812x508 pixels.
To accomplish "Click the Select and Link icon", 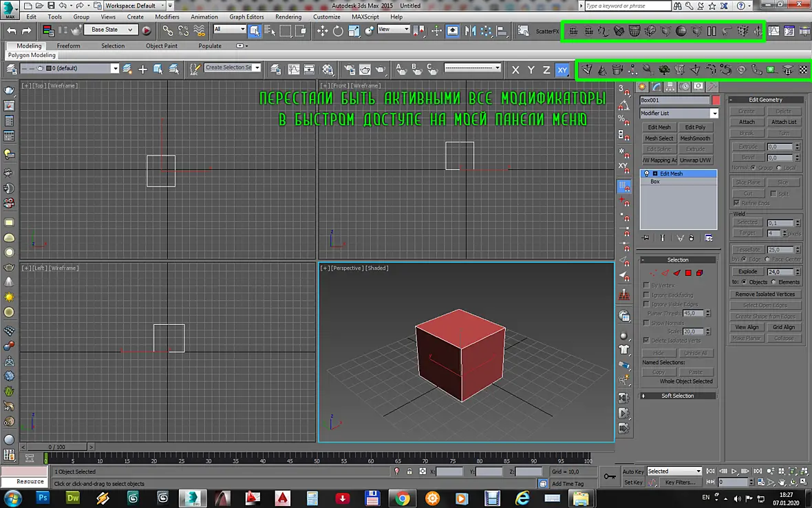I will coord(167,31).
